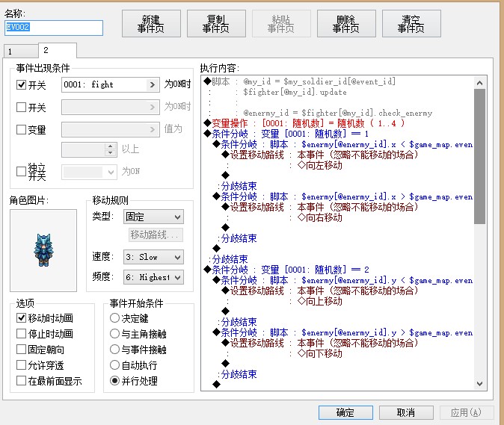This screenshot has width=504, height=425.
Task: Open the 频度 6: Highest dropdown
Action: (x=153, y=277)
